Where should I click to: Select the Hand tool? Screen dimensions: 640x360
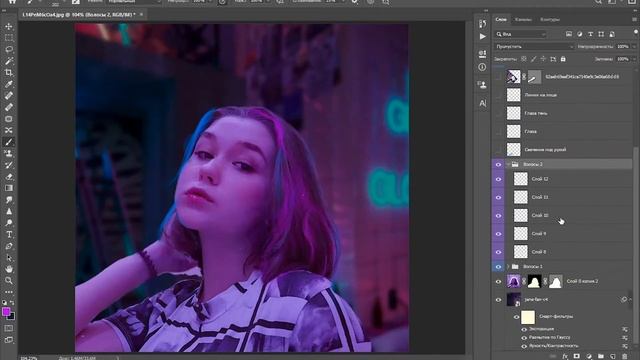[9, 269]
